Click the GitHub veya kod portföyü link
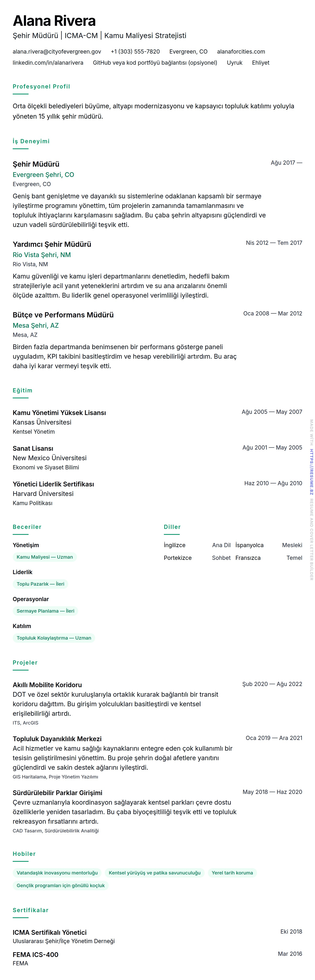This screenshot has height=980, width=315. click(155, 63)
